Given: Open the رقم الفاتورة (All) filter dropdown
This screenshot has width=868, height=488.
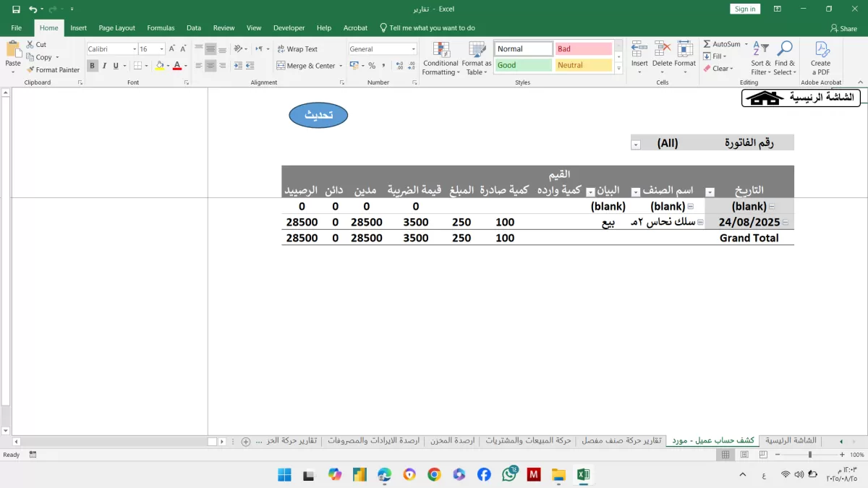Looking at the screenshot, I should [636, 144].
